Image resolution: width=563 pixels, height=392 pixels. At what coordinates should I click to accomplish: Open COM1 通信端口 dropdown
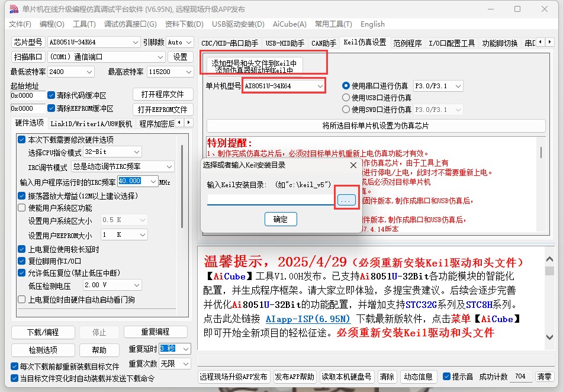click(107, 57)
